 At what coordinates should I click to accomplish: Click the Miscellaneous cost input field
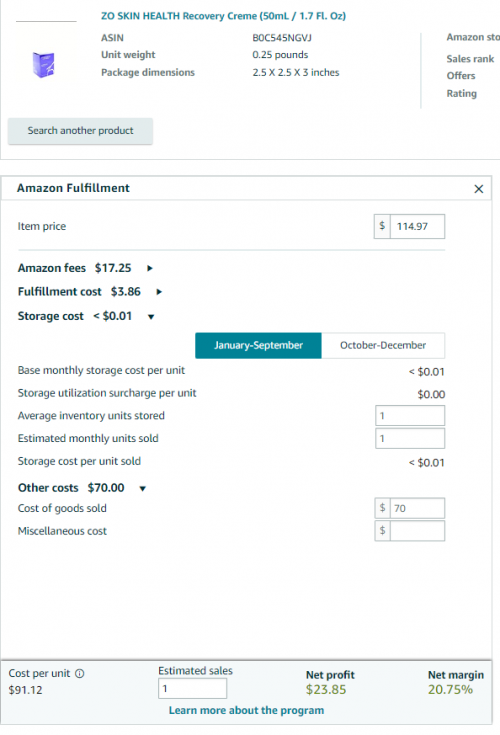coord(417,531)
